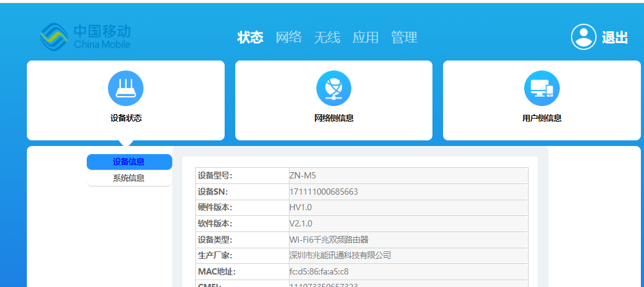The height and width of the screenshot is (287, 644).
Task: Select 设备信息 in the side menu
Action: 129,162
